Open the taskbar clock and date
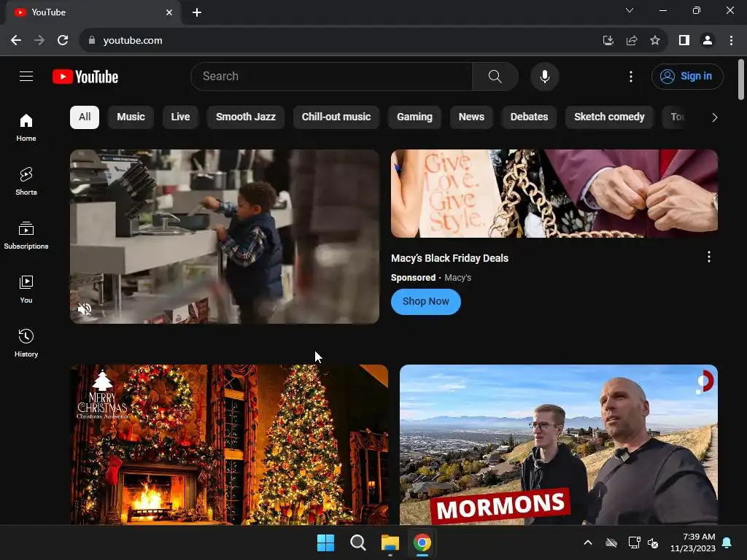This screenshot has height=560, width=747. pos(693,542)
